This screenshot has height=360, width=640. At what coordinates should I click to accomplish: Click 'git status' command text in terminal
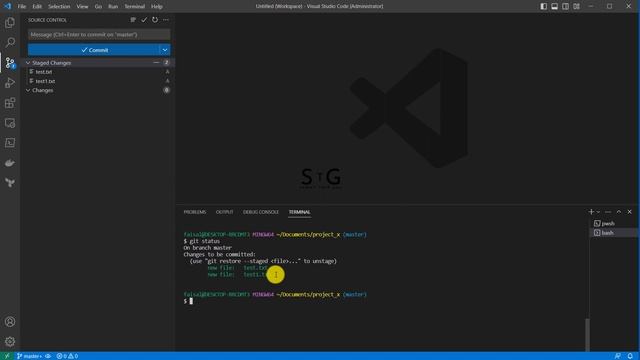[204, 241]
